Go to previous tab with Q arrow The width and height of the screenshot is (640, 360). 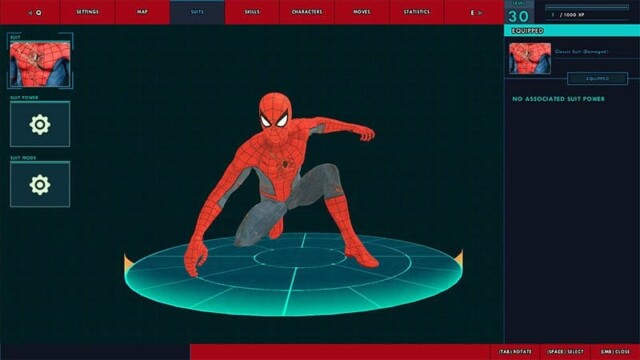[35, 13]
